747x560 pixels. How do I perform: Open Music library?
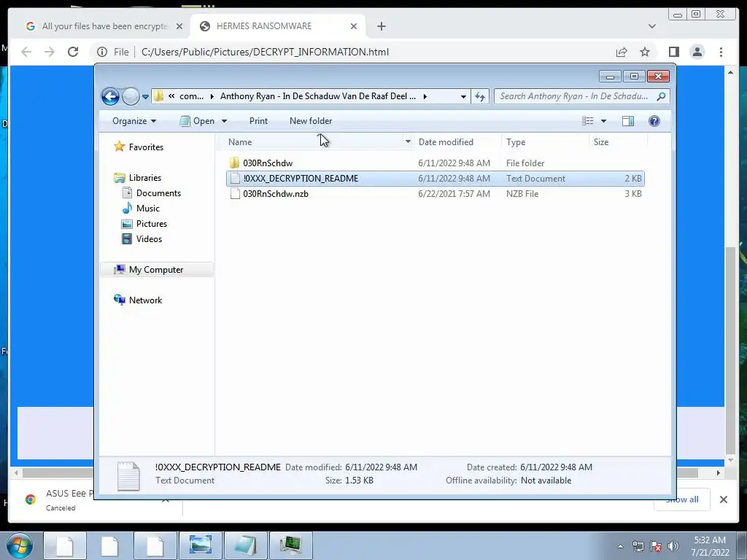(141, 208)
